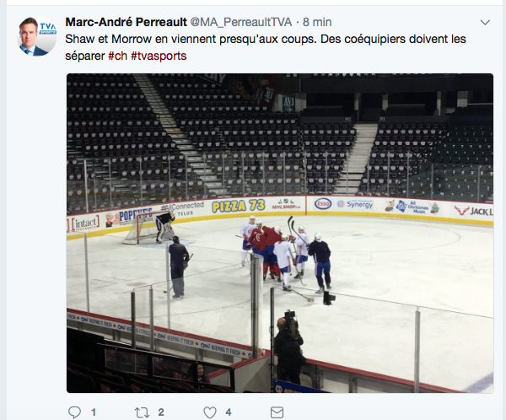Click the retweet count of 2
The width and height of the screenshot is (506, 420).
(160, 412)
